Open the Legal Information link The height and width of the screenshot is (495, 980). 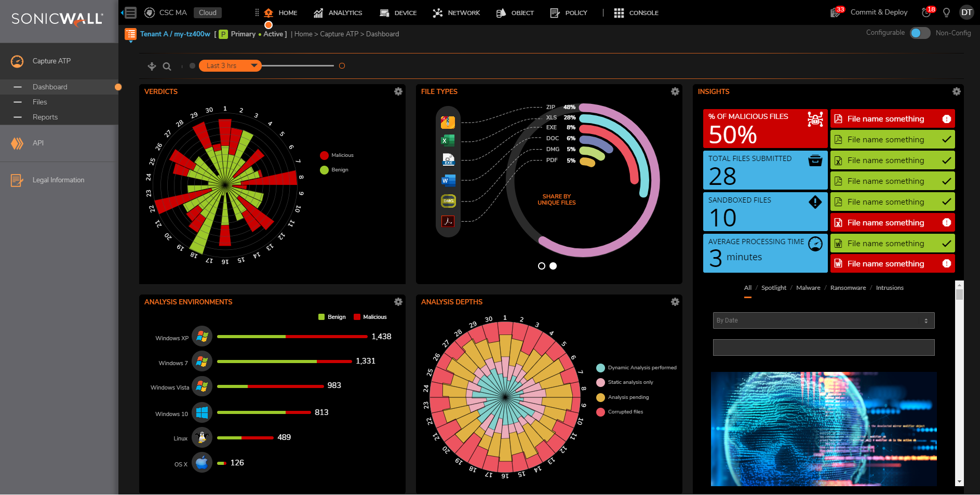coord(58,180)
